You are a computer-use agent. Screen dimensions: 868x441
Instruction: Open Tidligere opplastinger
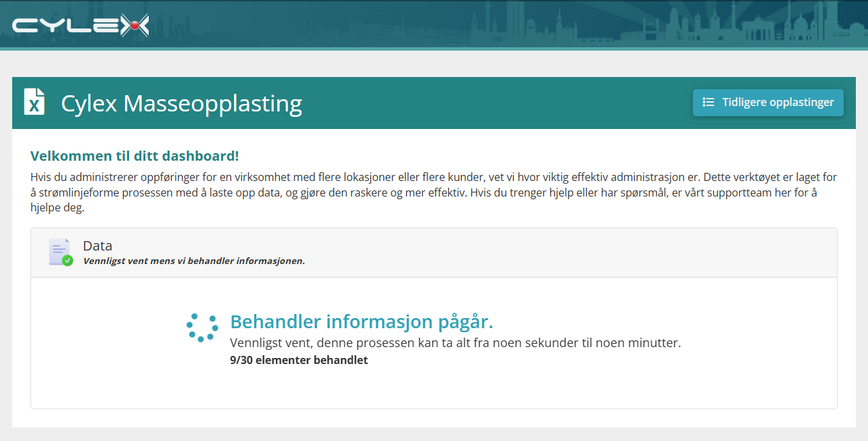(768, 103)
